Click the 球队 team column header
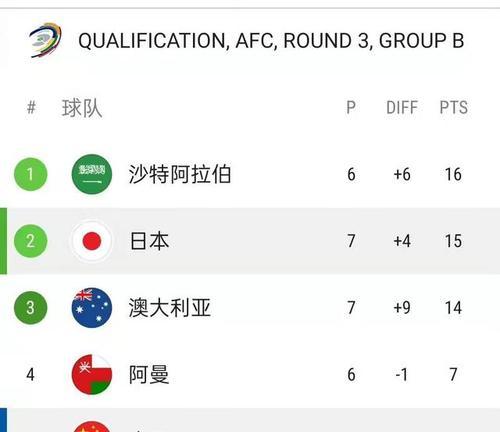 coord(82,108)
